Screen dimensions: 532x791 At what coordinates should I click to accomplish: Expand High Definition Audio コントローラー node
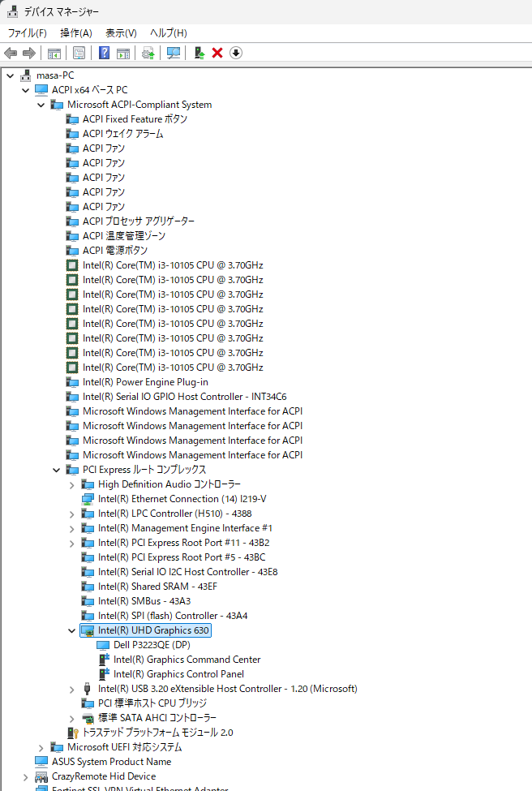coord(71,485)
